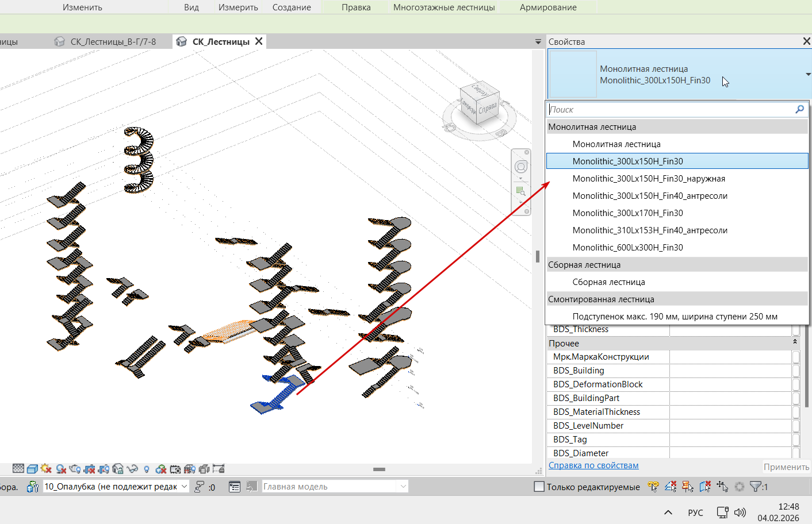Click the Visual Style cube icon
Viewport: 812px width, 524px height.
click(32, 469)
